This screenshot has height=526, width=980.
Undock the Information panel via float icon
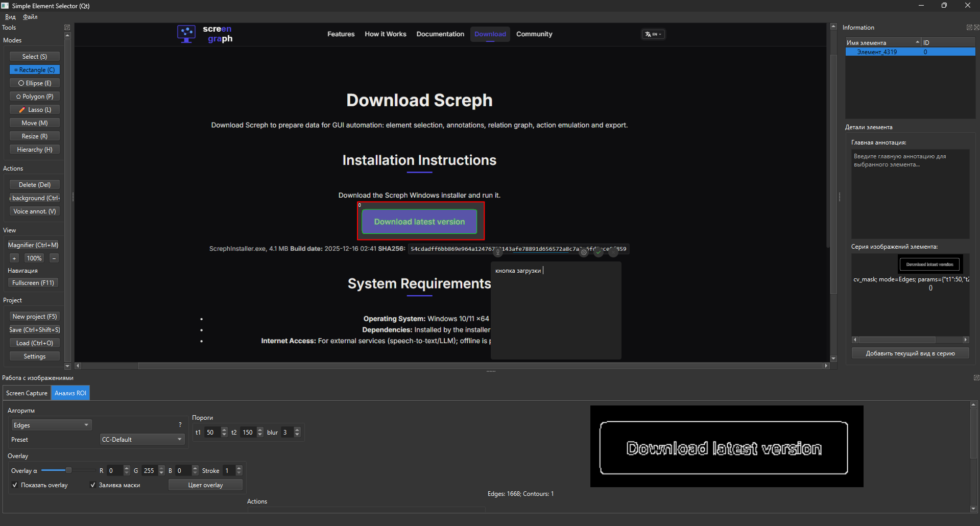click(969, 27)
